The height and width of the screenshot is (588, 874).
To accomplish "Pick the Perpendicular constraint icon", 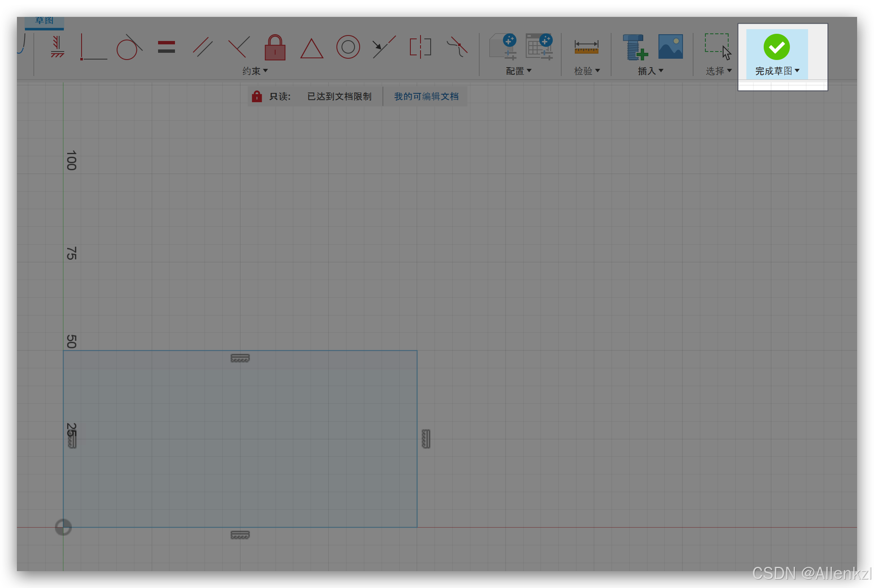I will coord(239,47).
